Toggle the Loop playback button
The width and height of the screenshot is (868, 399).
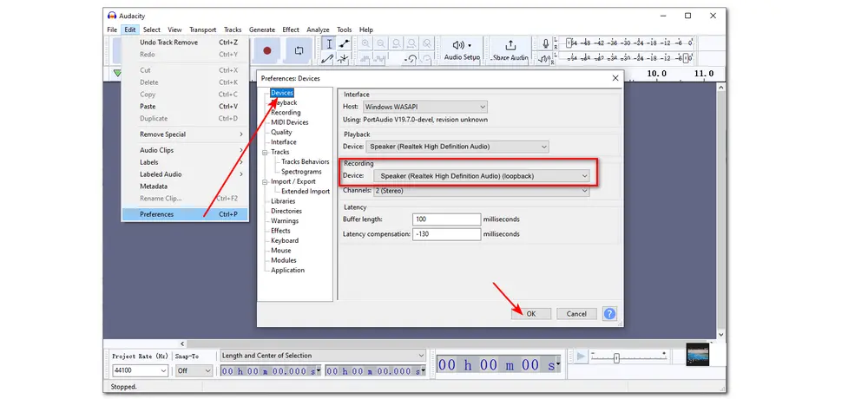click(x=299, y=51)
